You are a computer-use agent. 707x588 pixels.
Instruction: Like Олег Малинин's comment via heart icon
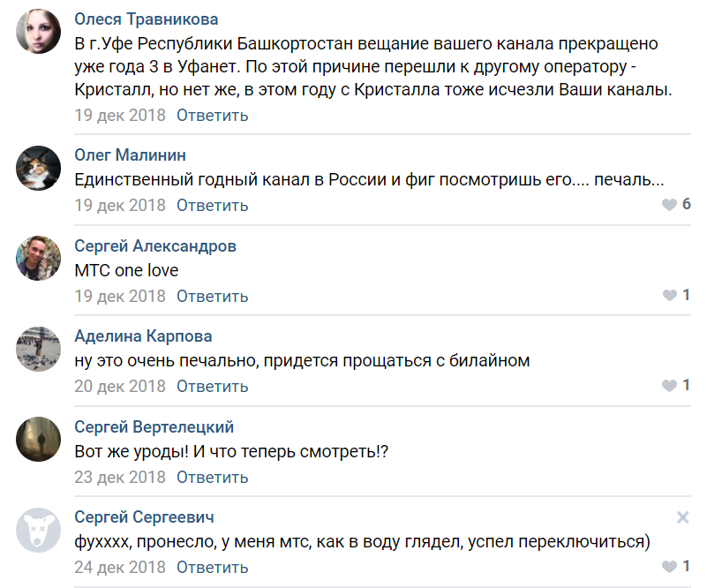[670, 205]
